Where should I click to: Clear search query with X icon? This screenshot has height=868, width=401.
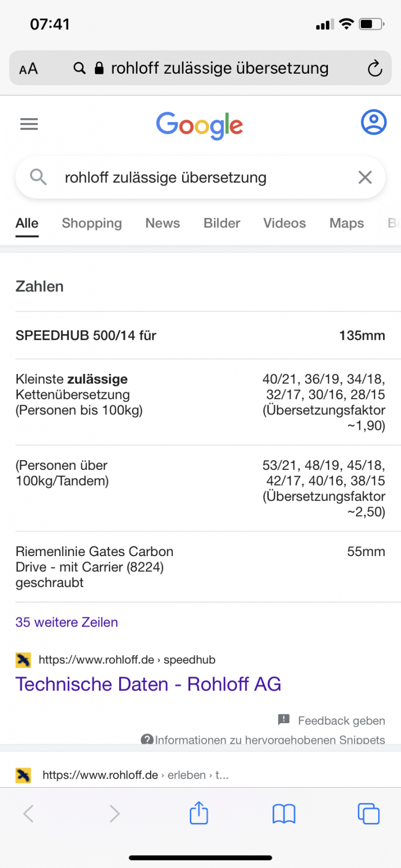(365, 177)
